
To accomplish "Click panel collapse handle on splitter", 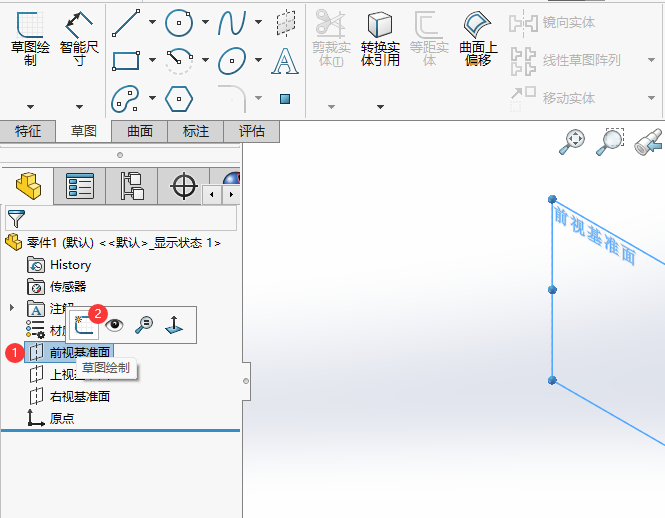I will point(246,381).
